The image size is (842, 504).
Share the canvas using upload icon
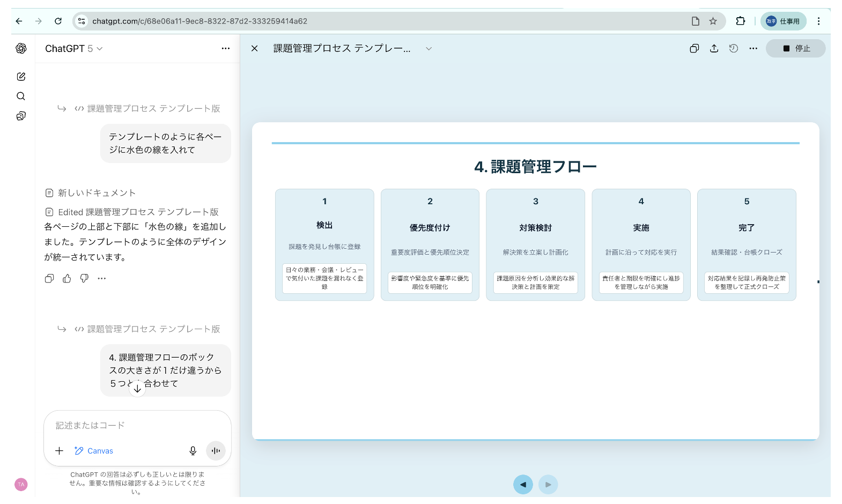(x=714, y=48)
